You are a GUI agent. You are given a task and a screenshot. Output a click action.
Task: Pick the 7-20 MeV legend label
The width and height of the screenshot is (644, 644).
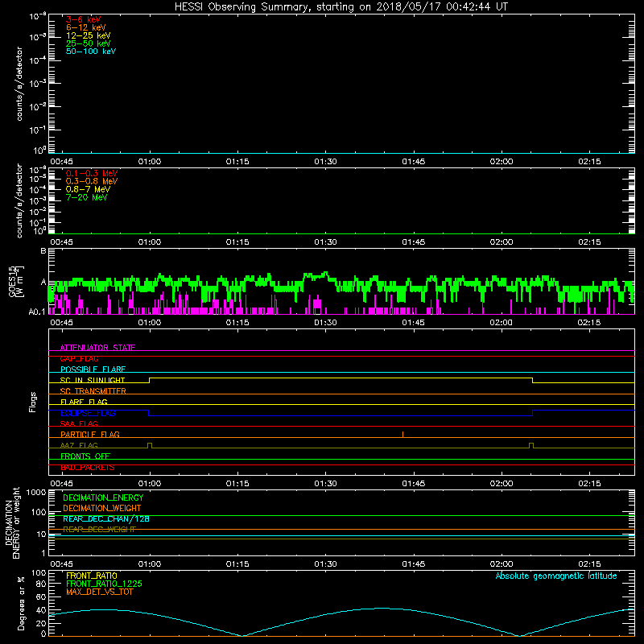pos(86,197)
